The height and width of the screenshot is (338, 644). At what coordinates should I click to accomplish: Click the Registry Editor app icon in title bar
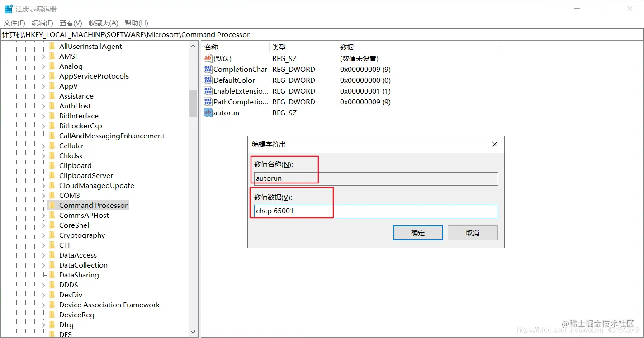(x=9, y=9)
